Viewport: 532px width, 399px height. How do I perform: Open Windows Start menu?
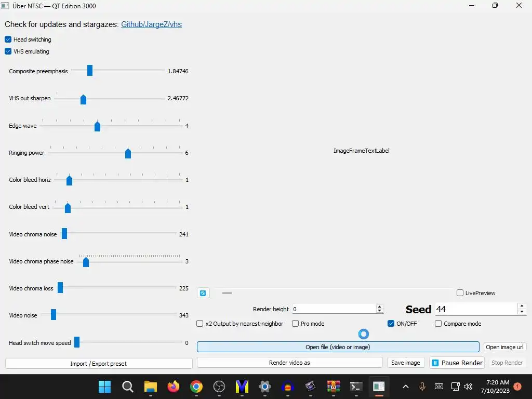(x=104, y=387)
